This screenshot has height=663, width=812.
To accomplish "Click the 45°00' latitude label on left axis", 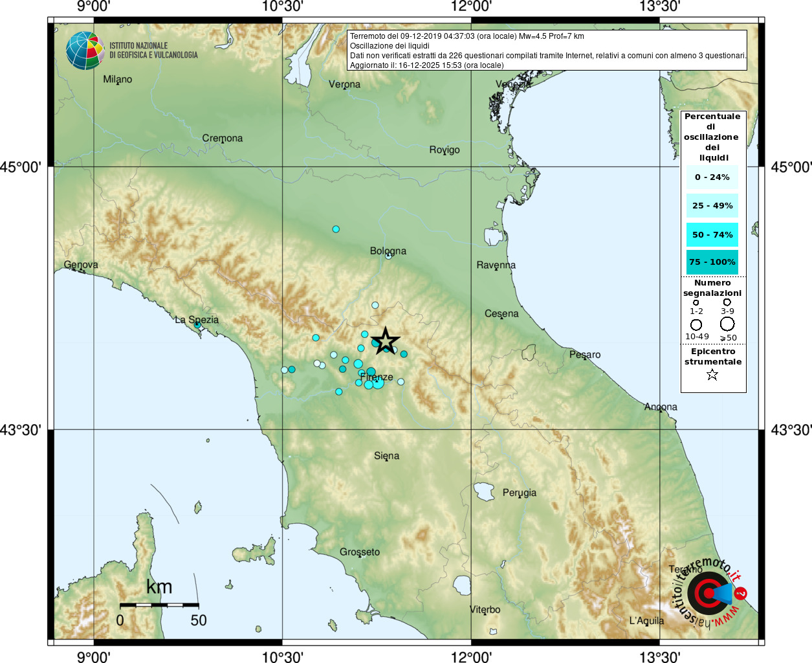I will (21, 167).
